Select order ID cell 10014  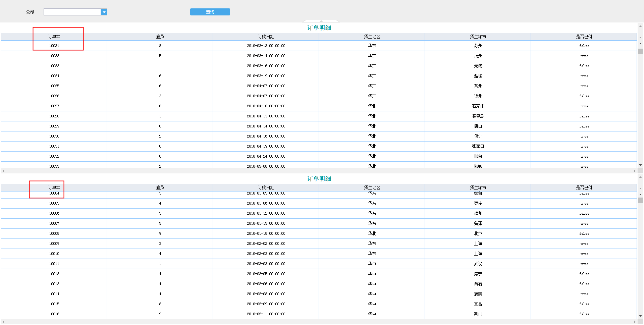54,294
